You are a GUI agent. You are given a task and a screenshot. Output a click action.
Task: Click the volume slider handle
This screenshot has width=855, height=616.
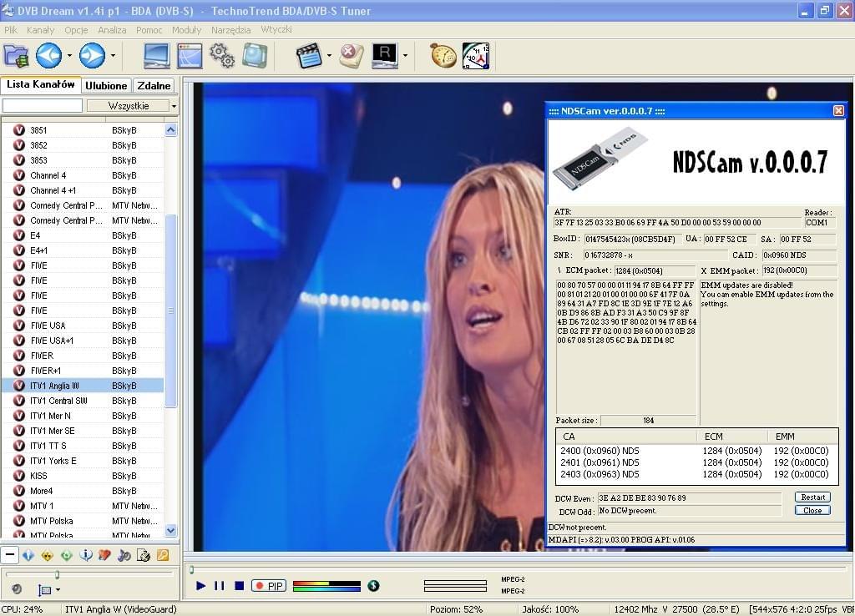(x=57, y=574)
